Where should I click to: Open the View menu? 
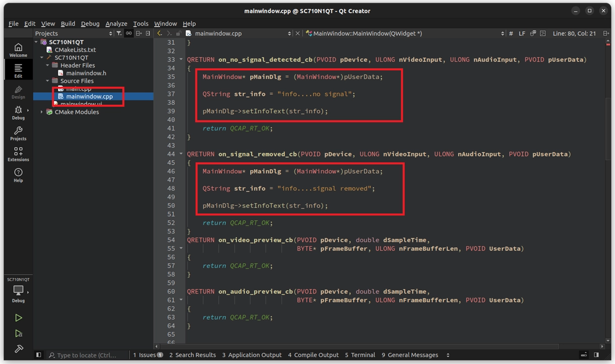pyautogui.click(x=48, y=23)
